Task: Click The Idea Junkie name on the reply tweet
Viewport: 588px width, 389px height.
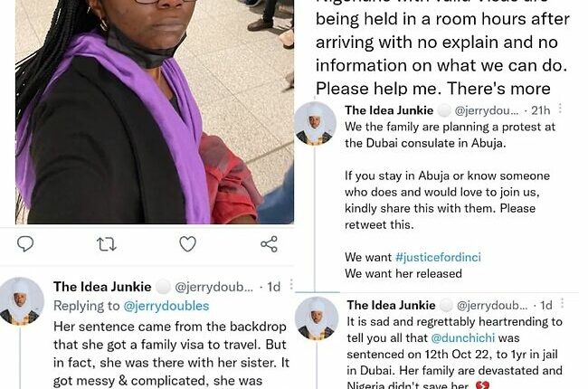Action: (102, 287)
